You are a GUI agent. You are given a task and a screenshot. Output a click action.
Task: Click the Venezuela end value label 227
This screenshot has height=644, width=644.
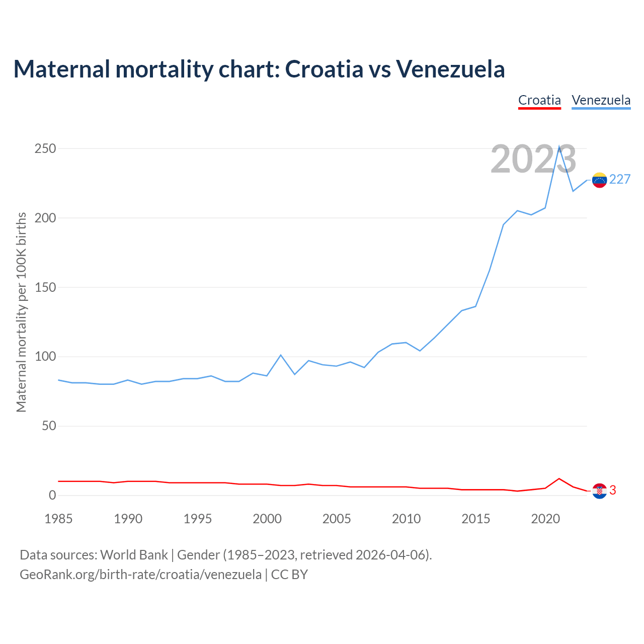[620, 179]
